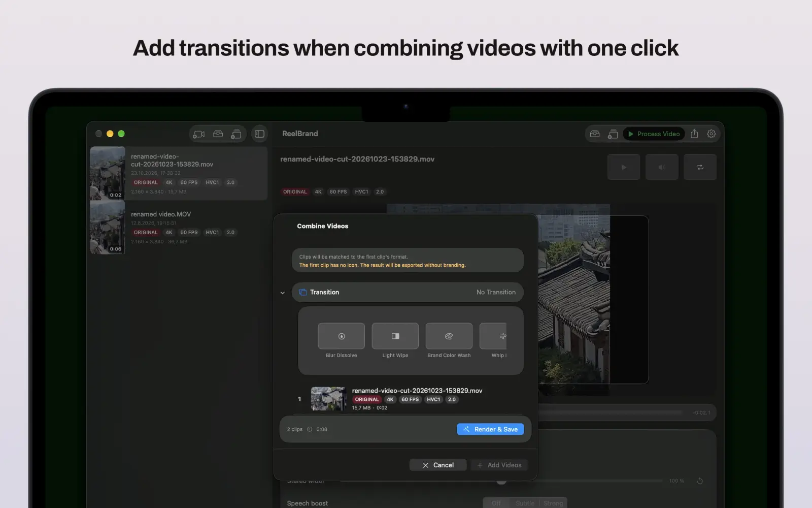Mute the preview audio speaker button
812x508 pixels.
tap(662, 167)
